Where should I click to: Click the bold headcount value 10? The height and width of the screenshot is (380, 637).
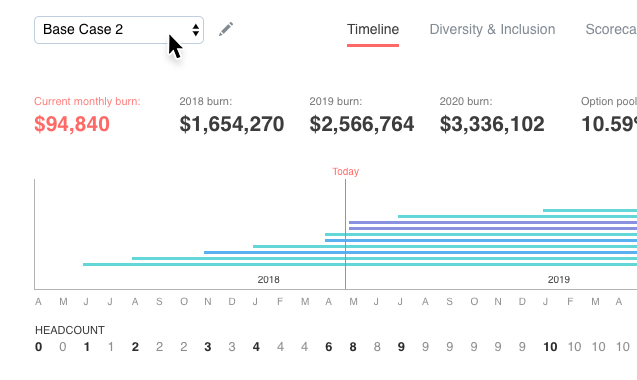[550, 347]
